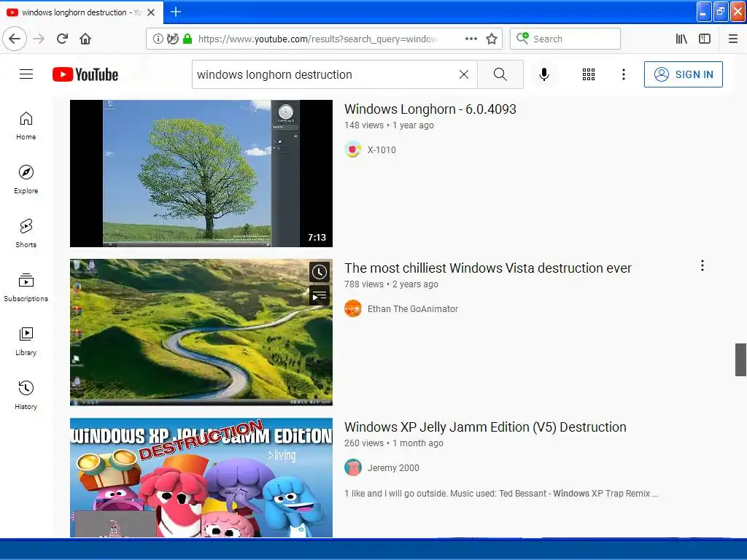
Task: Toggle the YouTube guide hamburger menu
Action: [26, 74]
